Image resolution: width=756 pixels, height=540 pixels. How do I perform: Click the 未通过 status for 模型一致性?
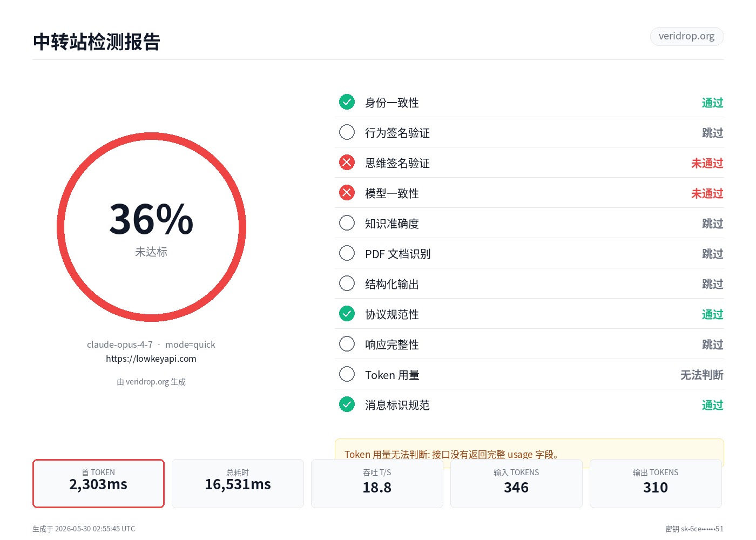[707, 193]
